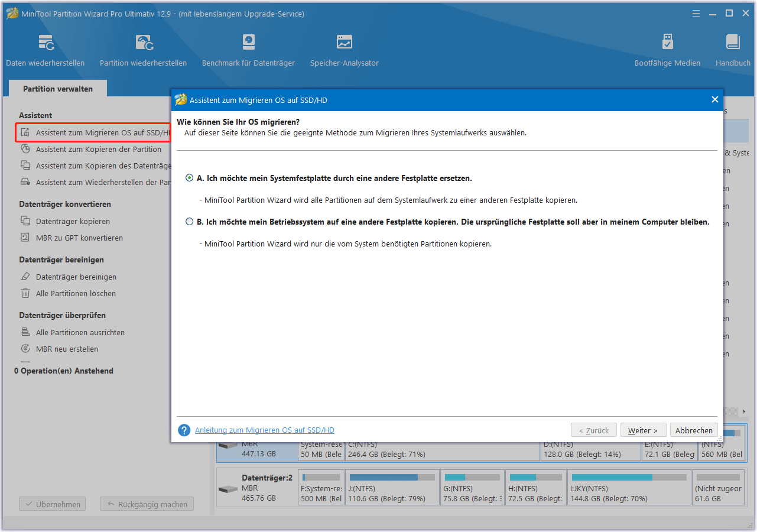Click the Datenträger kopieren icon
The image size is (757, 532).
(25, 222)
